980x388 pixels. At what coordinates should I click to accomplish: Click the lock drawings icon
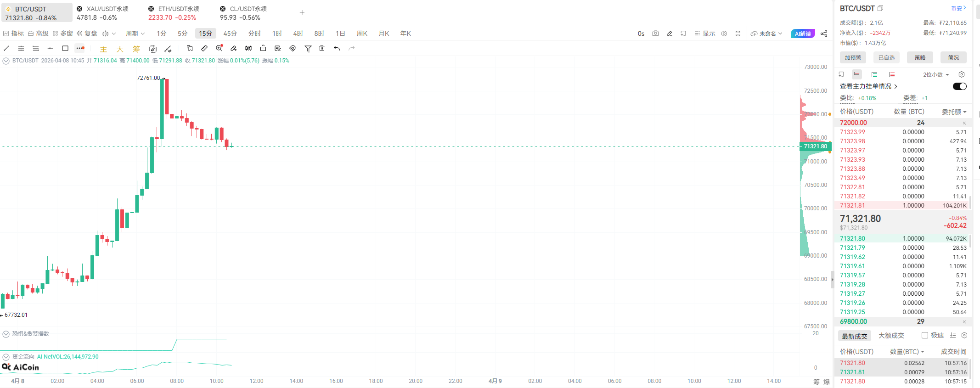coord(263,48)
